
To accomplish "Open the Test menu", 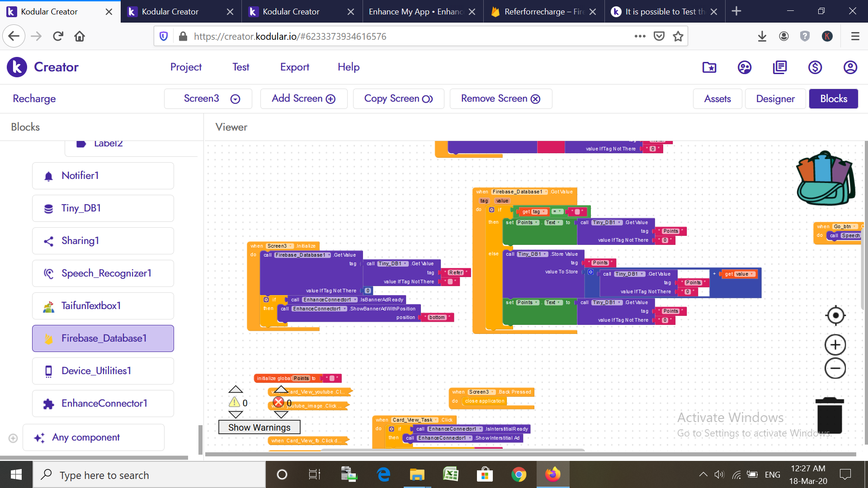I will pos(241,67).
